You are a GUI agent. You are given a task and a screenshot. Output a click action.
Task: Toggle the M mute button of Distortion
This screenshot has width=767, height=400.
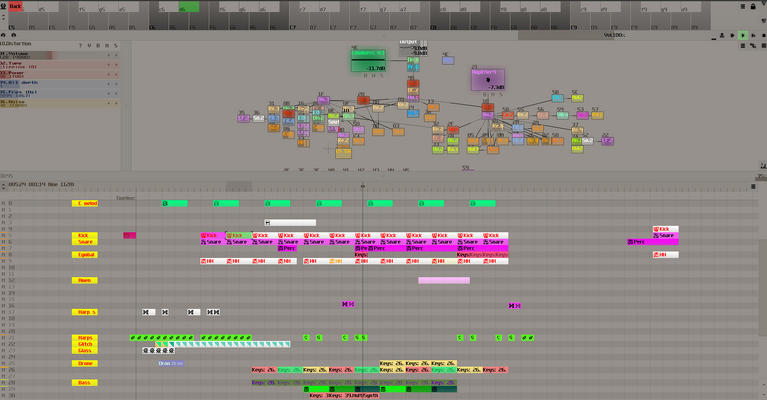tap(107, 45)
